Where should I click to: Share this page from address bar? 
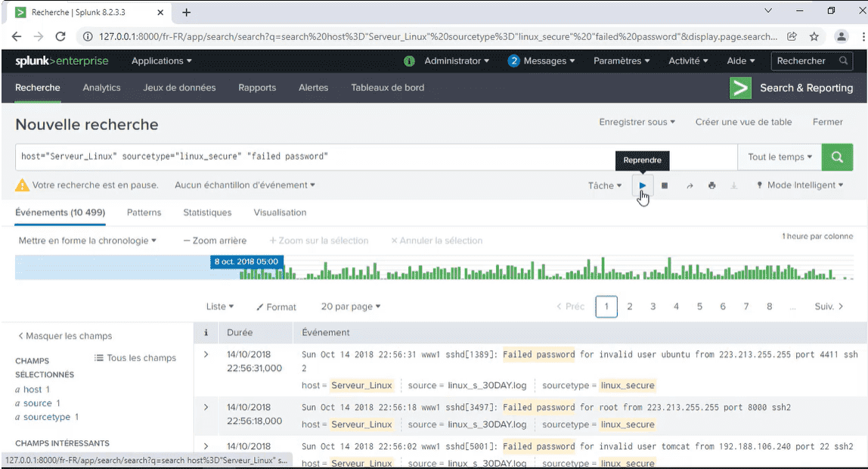pyautogui.click(x=792, y=36)
